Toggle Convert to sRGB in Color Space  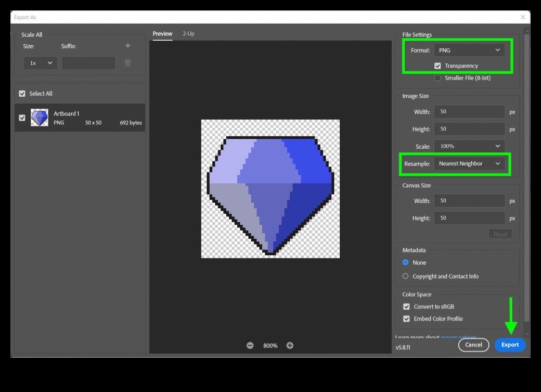point(406,307)
